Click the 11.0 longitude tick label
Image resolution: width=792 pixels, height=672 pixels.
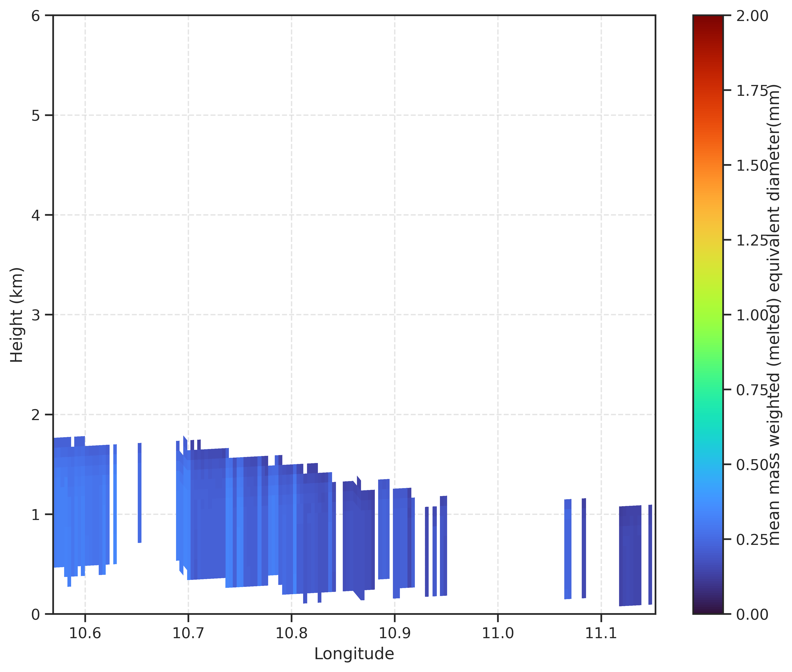498,633
